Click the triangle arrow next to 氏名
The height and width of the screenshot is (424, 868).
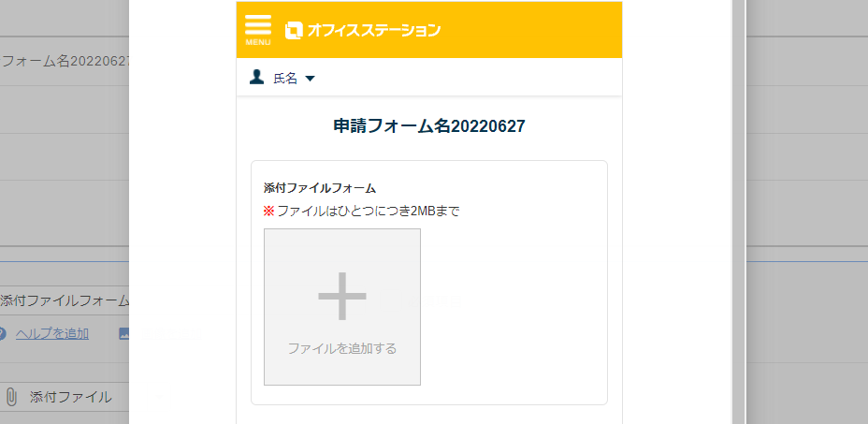click(310, 79)
